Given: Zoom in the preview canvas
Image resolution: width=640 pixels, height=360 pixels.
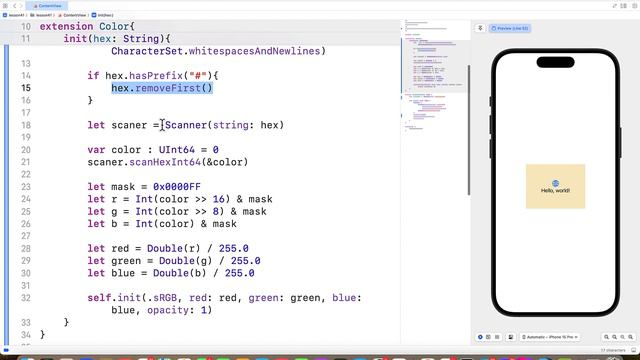Looking at the screenshot, I should tap(631, 337).
